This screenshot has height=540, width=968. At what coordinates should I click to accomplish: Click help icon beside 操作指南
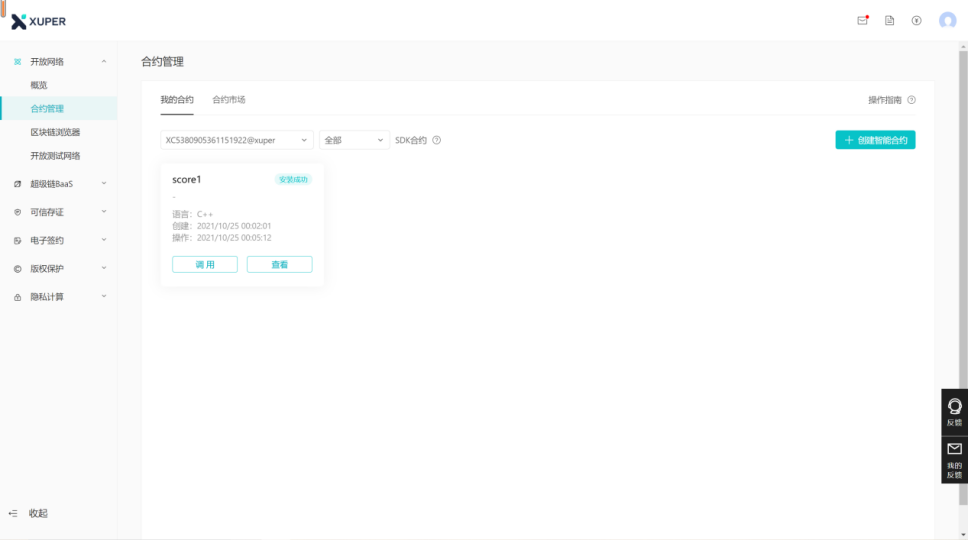(x=911, y=100)
